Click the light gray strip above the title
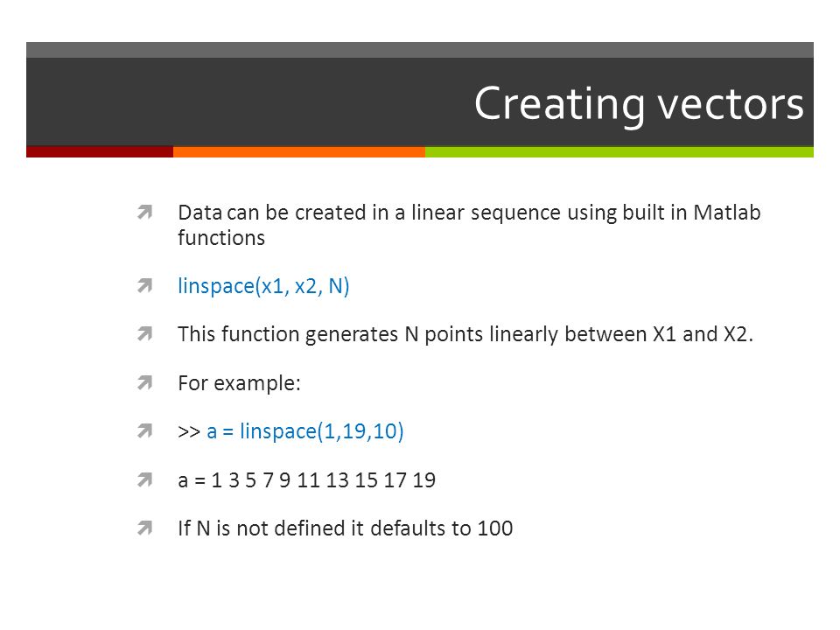 pyautogui.click(x=420, y=50)
